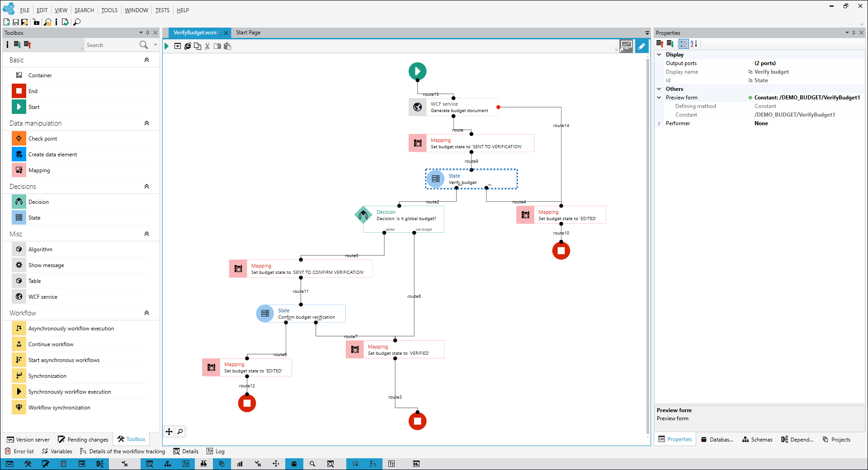Create a new document using the first toolbar icon
Screen dimensions: 868x470
6,22
